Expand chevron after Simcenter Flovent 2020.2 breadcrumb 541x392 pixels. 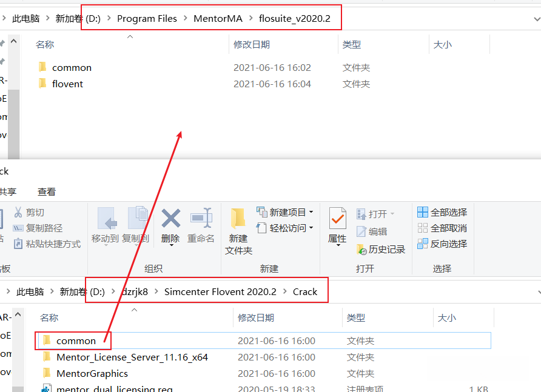click(x=284, y=291)
